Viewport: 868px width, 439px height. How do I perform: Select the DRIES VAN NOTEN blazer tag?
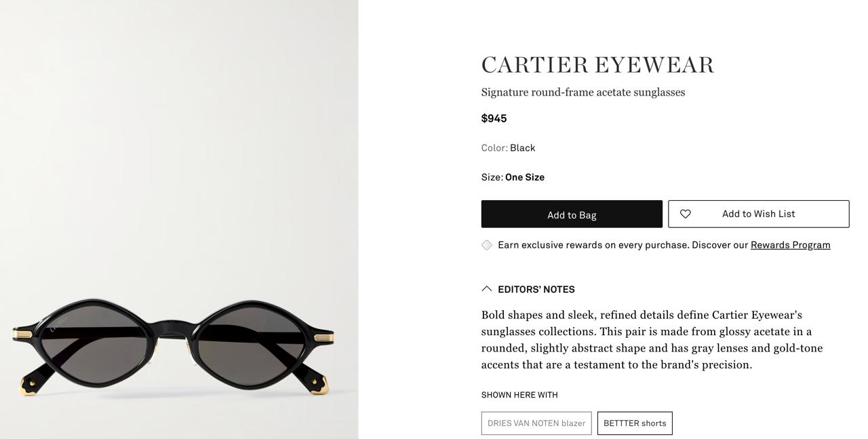coord(536,423)
